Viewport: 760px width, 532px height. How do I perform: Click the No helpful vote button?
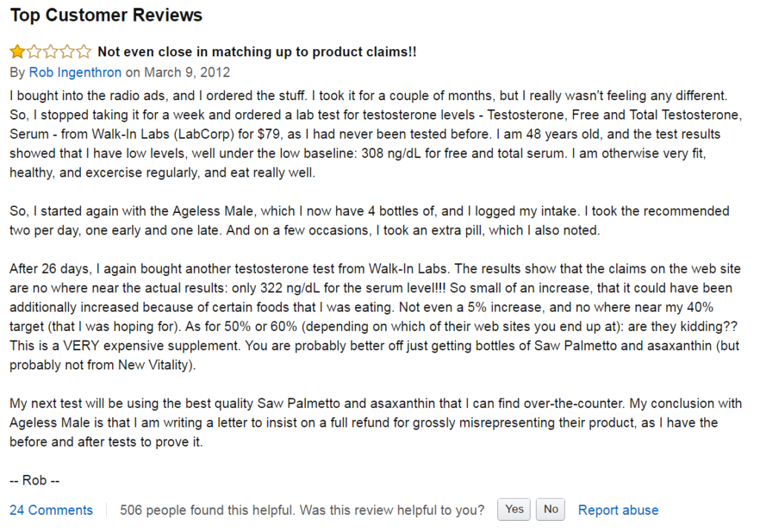coord(550,509)
